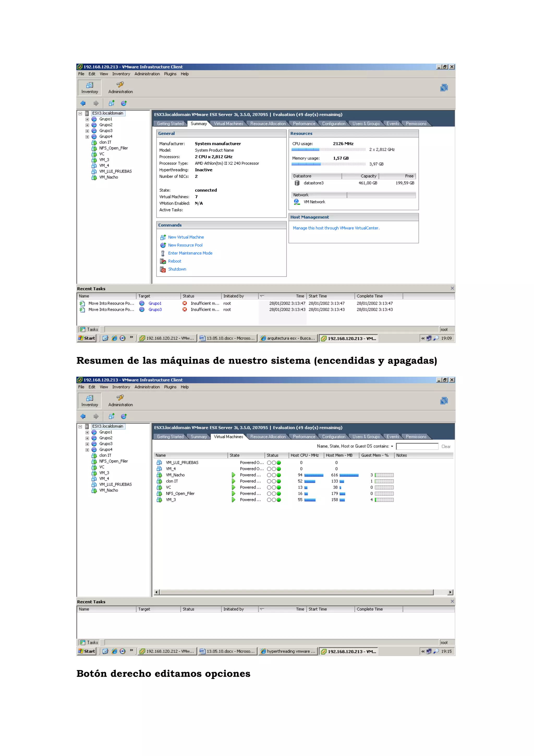The image size is (534, 756).
Task: Switch to the 'hyperthreading vmware' taskbar window
Action: [288, 651]
